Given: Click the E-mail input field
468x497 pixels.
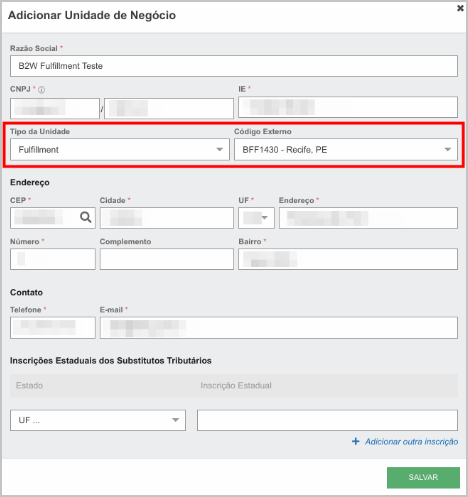Looking at the screenshot, I should coord(279,328).
